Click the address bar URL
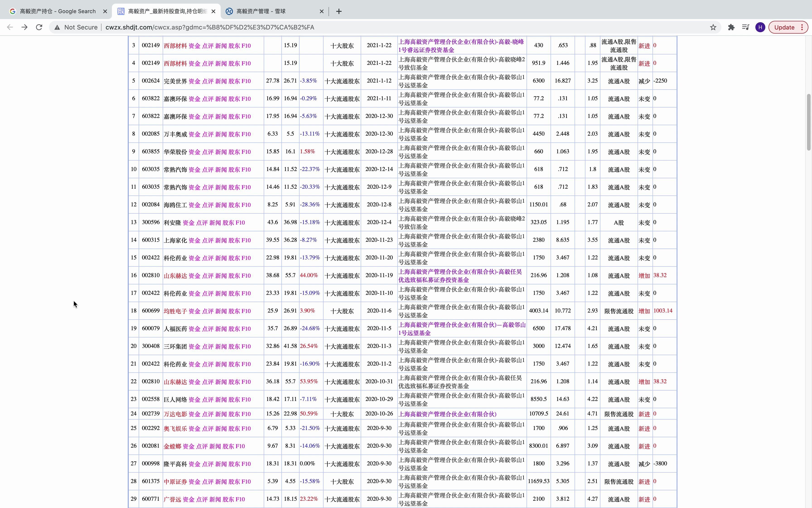812x508 pixels. point(210,27)
